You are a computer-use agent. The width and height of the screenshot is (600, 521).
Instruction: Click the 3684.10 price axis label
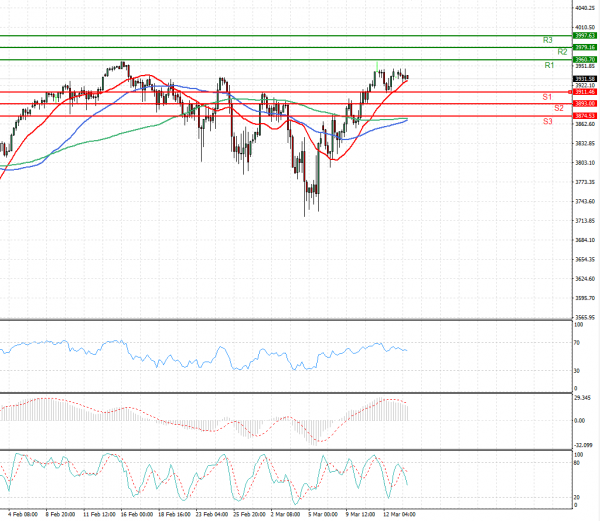[585, 240]
